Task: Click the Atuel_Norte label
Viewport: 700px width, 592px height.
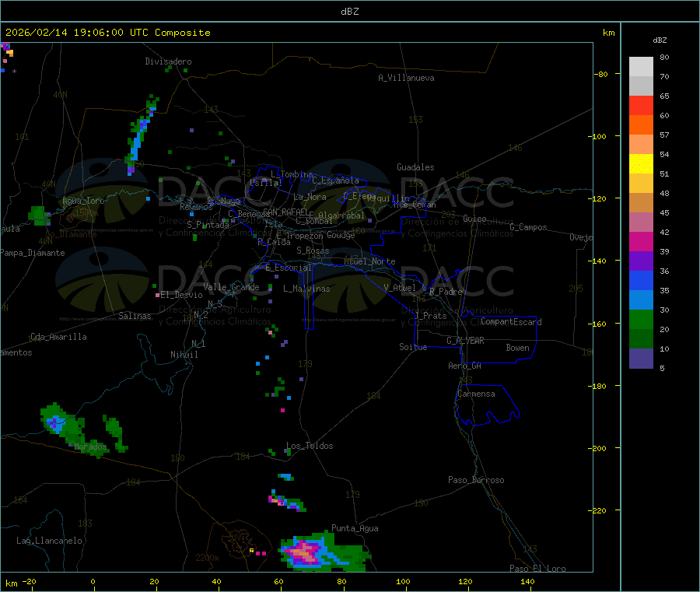Action: [x=369, y=261]
